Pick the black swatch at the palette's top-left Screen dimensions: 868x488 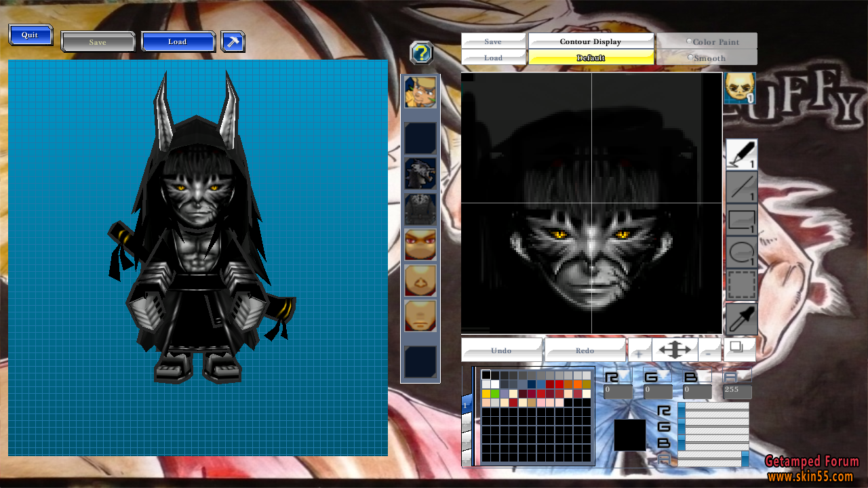(x=486, y=375)
